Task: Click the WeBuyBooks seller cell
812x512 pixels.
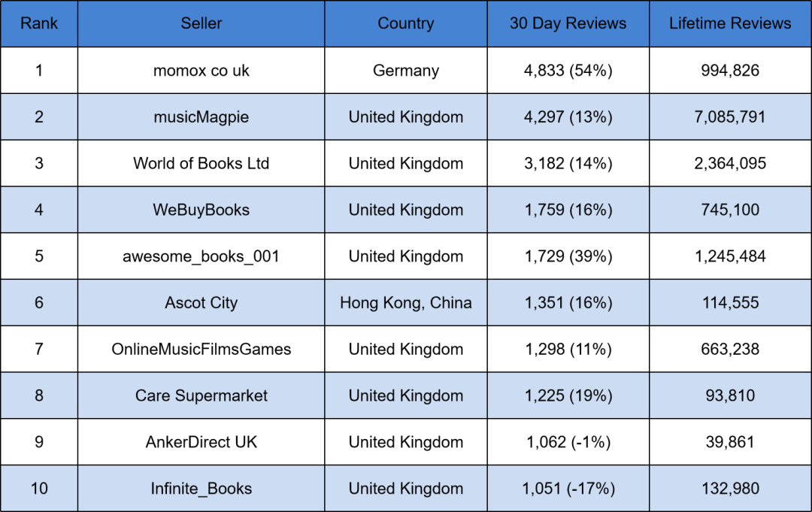Action: click(201, 210)
